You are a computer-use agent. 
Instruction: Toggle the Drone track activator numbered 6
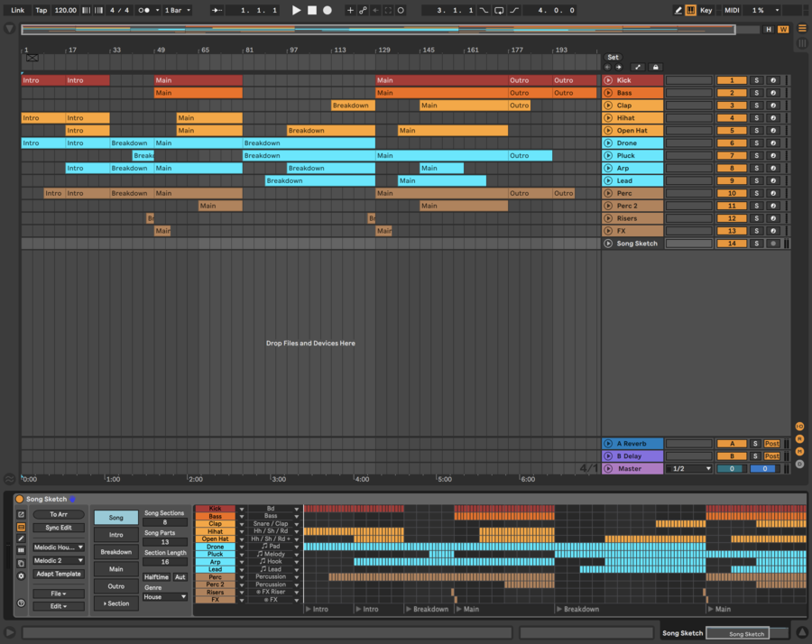(732, 143)
